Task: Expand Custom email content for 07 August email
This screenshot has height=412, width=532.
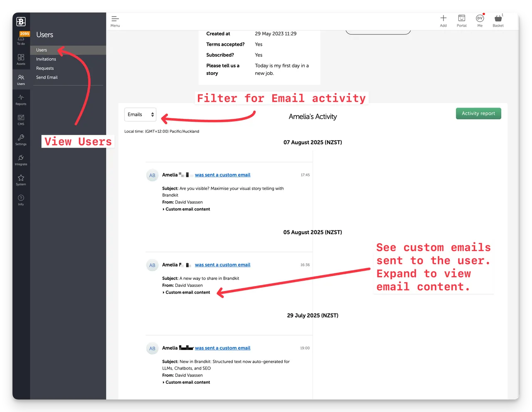Action: point(187,209)
